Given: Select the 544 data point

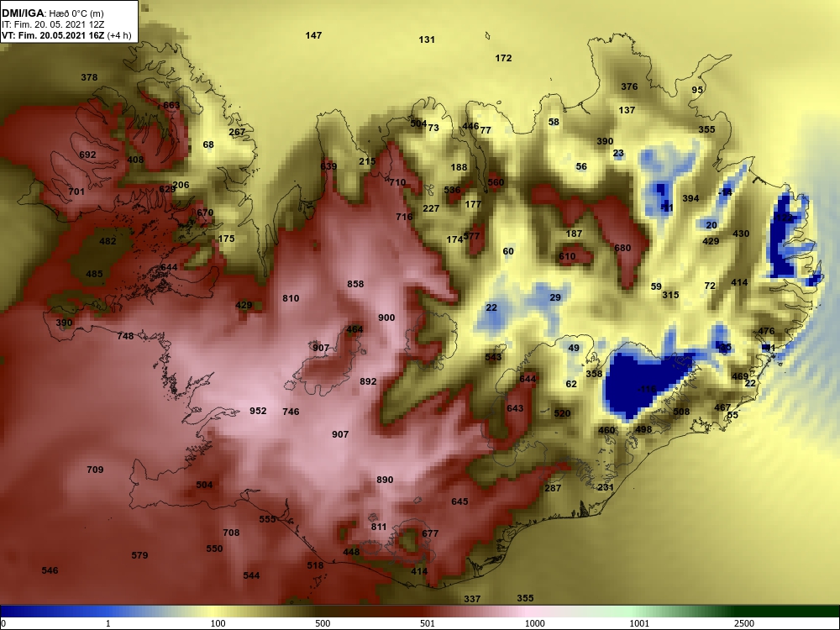Looking at the screenshot, I should [250, 575].
